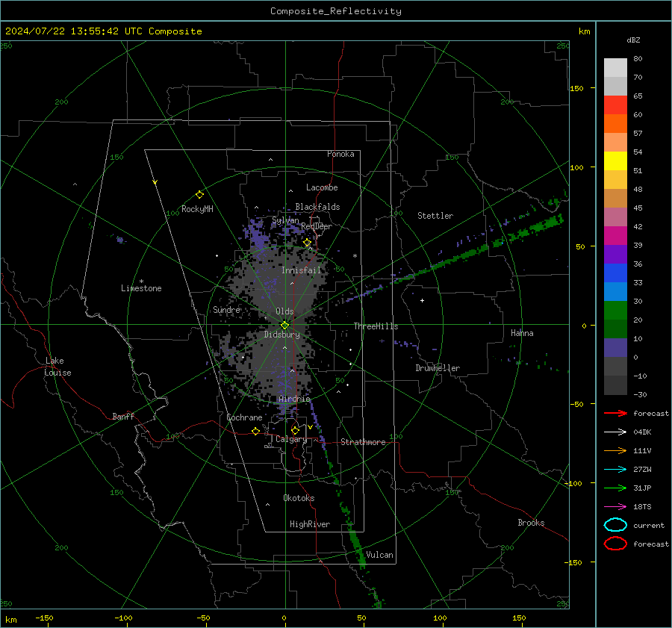Click the Cochrane town label

pos(244,417)
